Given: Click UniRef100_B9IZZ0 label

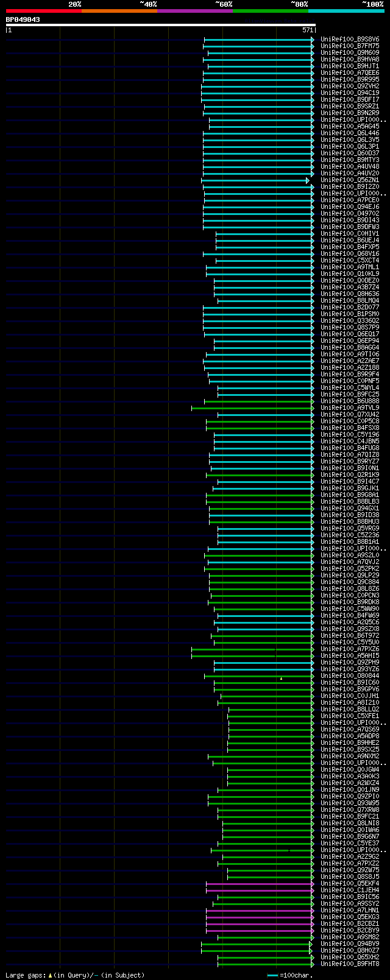Looking at the screenshot, I should coord(350,186).
